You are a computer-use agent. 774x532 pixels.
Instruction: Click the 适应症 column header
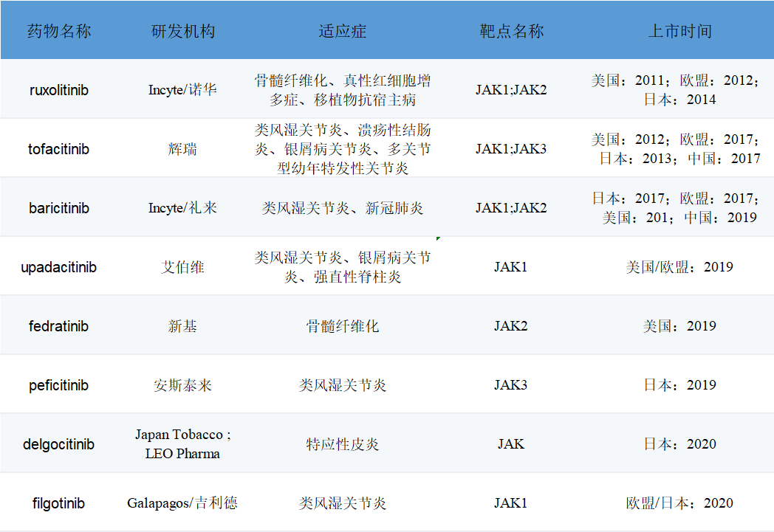(342, 31)
